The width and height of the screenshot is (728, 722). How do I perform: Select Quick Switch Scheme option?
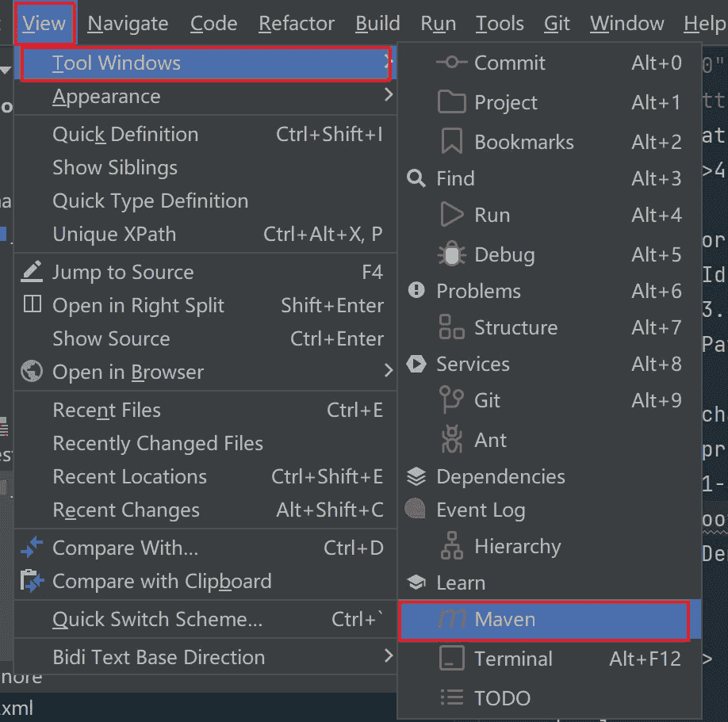157,619
